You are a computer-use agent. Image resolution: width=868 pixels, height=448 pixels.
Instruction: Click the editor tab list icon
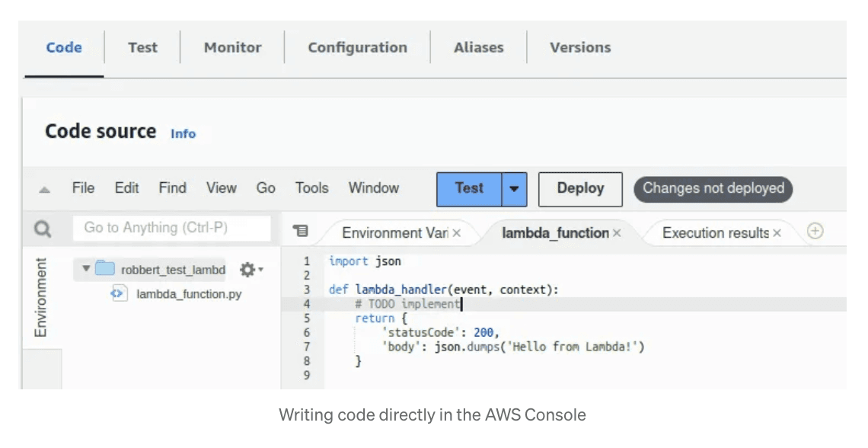point(301,231)
